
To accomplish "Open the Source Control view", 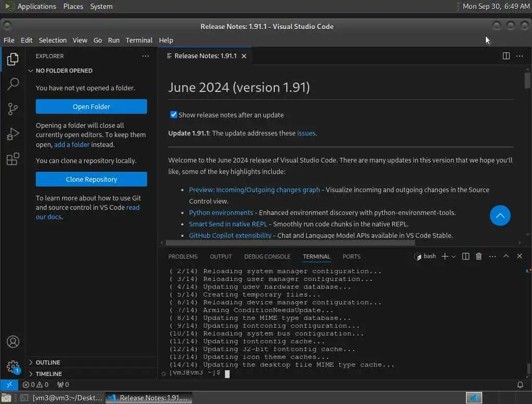I will [x=12, y=109].
